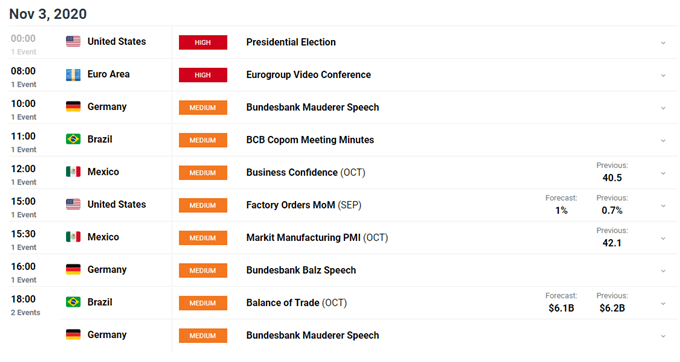The width and height of the screenshot is (680, 362).
Task: Click MEDIUM badge for Business Confidence
Action: pyautogui.click(x=203, y=173)
